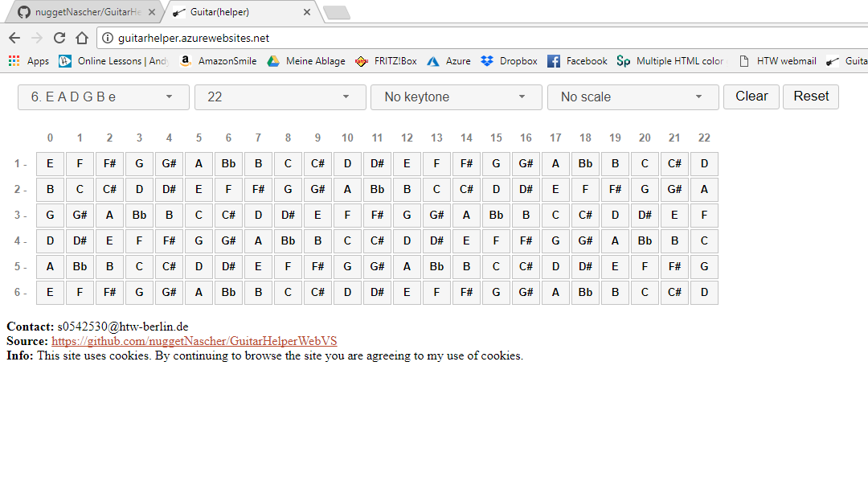868x489 pixels.
Task: Toggle D# at fret 20 on string 3
Action: (x=645, y=216)
